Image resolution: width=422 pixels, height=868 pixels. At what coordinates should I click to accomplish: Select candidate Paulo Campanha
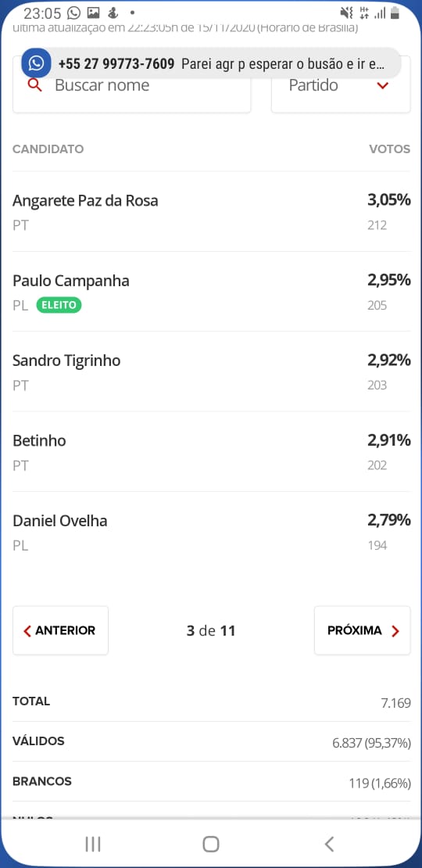(211, 292)
